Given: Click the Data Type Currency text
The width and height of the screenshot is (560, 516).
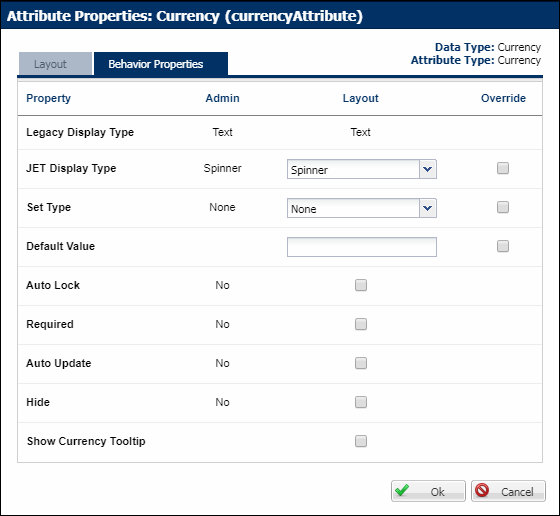Looking at the screenshot, I should [x=519, y=47].
